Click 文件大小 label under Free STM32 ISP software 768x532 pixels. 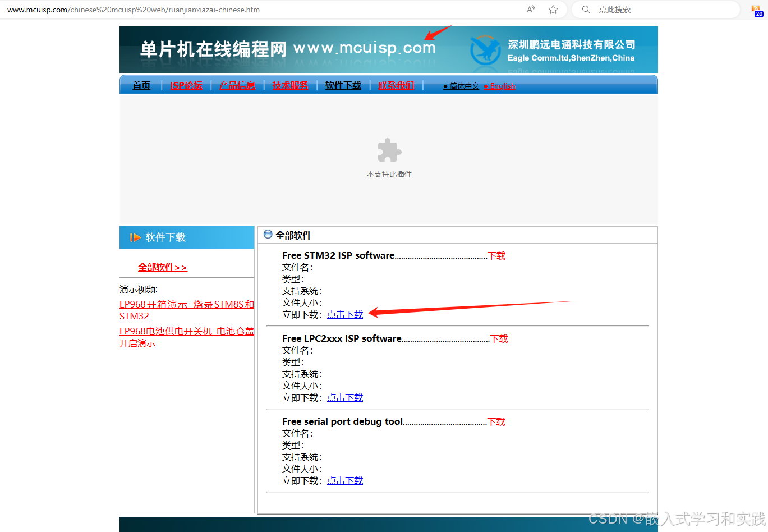tap(302, 303)
